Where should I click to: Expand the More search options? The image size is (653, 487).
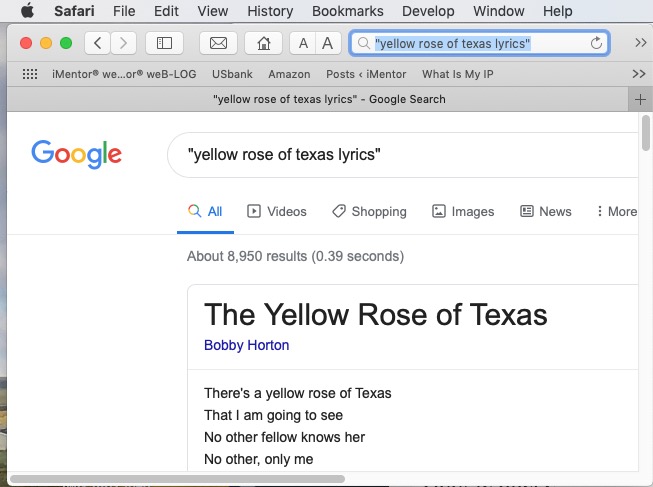tap(617, 212)
